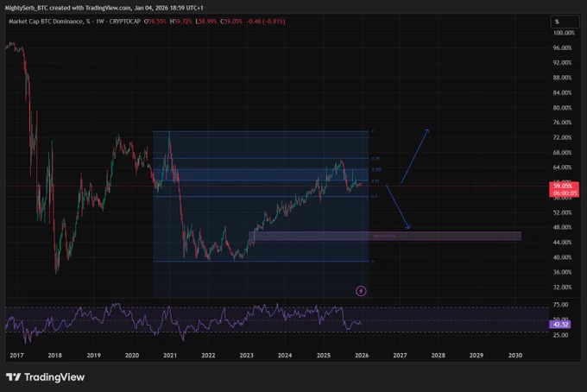Click the change value -0.48 (-0.81%)
587x392 pixels.
click(x=265, y=22)
